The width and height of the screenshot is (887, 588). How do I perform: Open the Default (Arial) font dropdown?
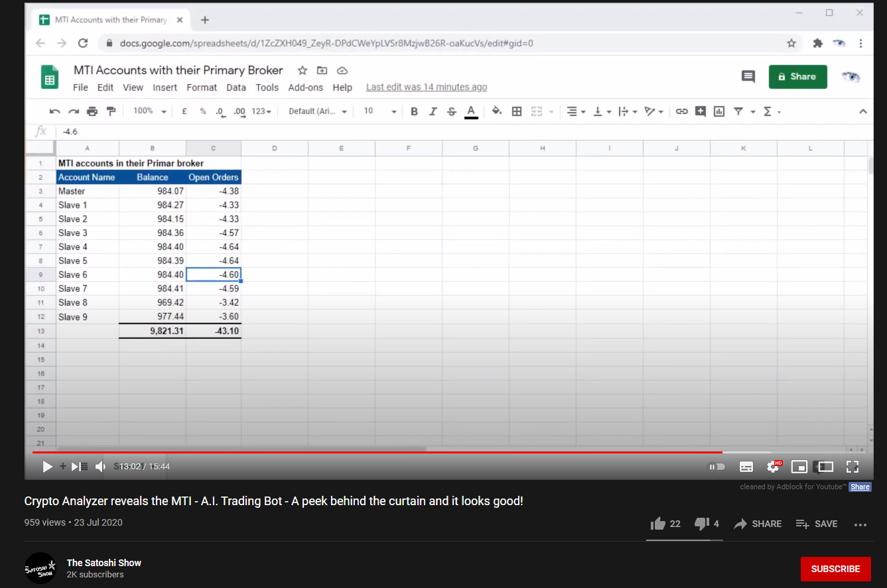[x=318, y=111]
